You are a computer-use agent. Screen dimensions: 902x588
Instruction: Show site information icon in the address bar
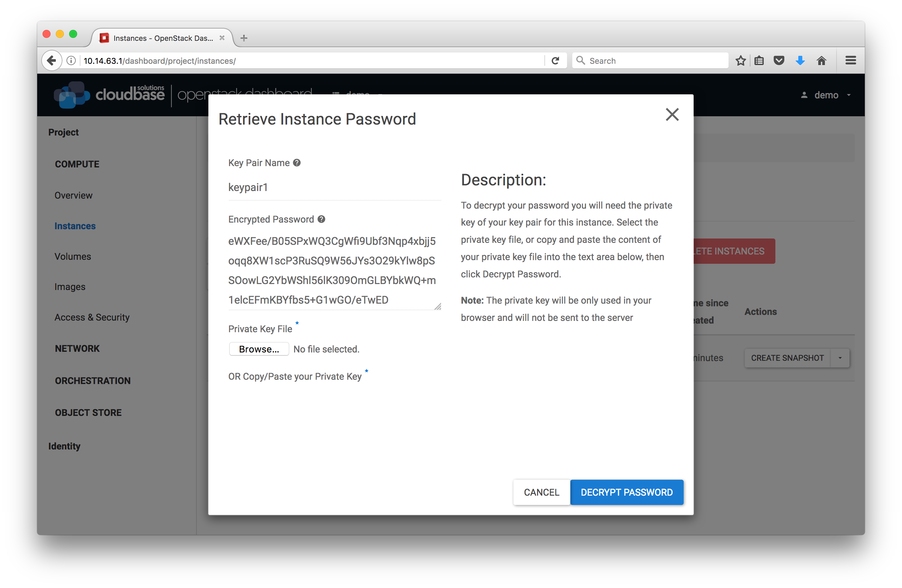point(71,61)
